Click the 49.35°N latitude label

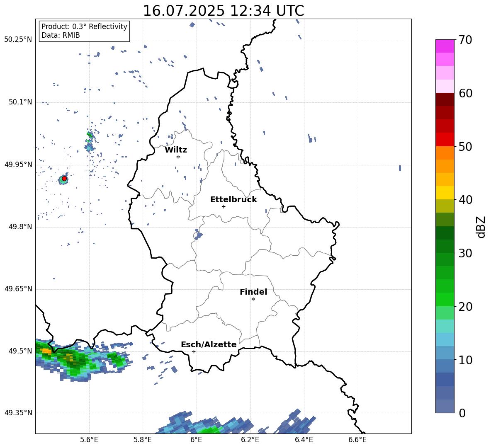18,413
